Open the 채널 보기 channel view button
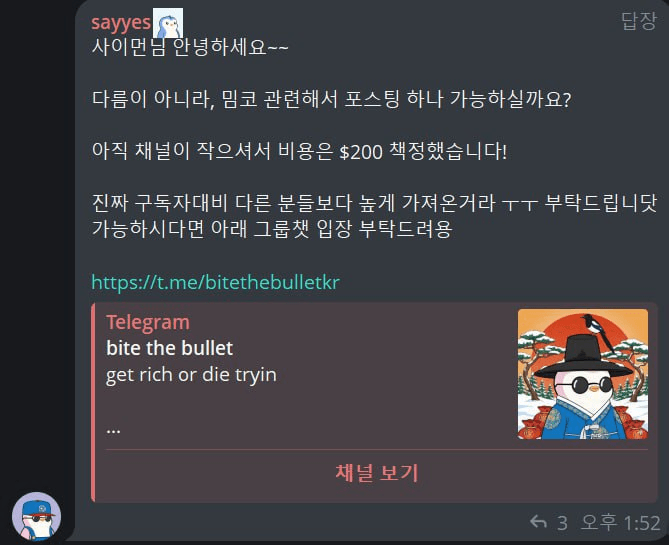 click(x=376, y=473)
